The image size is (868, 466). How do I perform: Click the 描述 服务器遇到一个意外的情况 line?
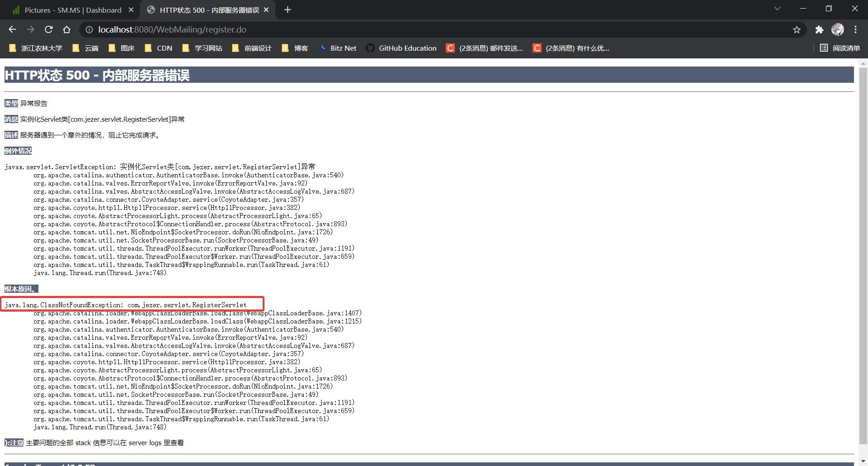(83, 135)
